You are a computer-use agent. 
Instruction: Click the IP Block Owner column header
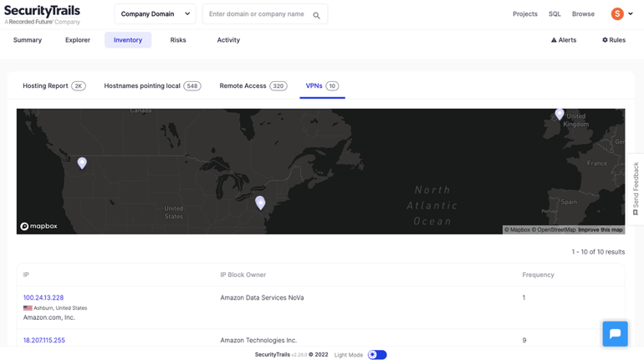243,275
